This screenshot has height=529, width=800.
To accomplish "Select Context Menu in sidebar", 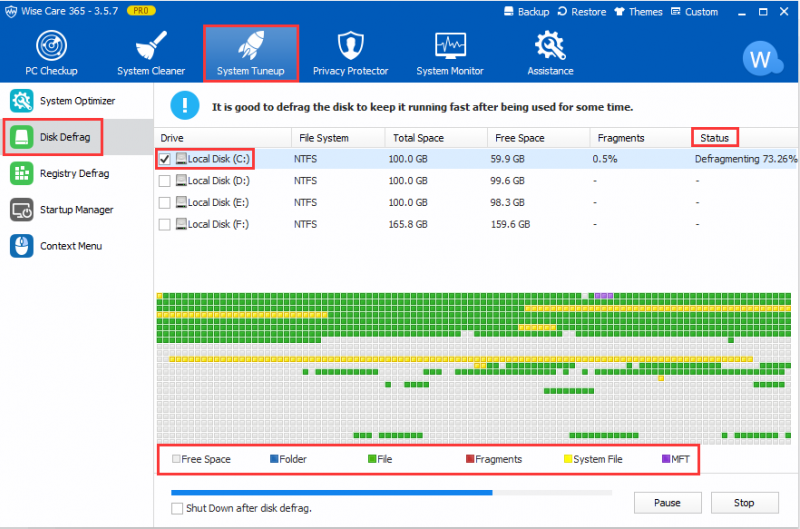I will point(77,246).
